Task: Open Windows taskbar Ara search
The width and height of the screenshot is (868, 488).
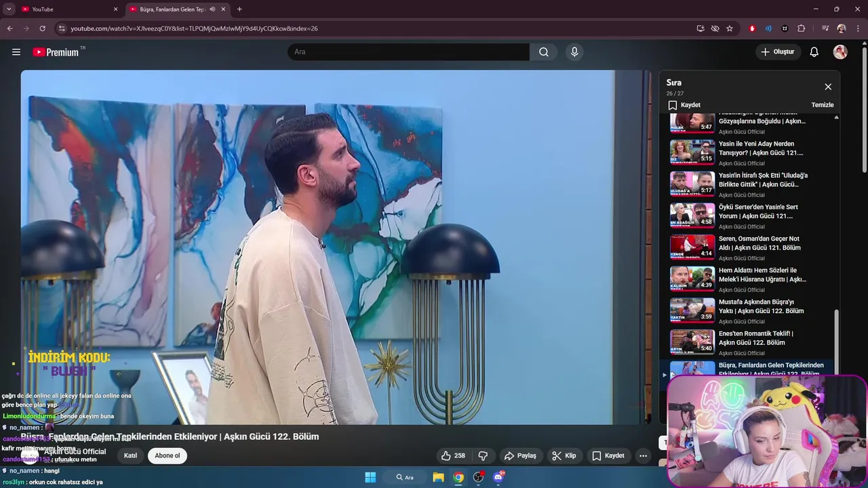Action: 405,477
